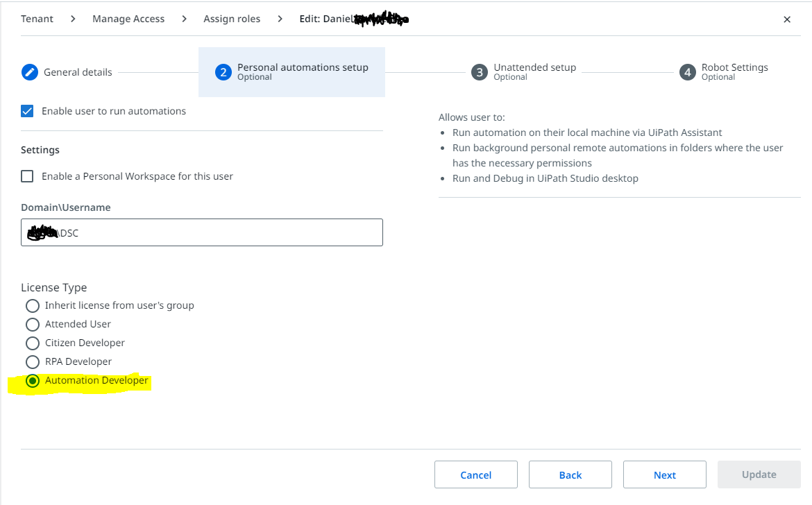Click the chevron after Tenant breadcrumb
The width and height of the screenshot is (812, 505).
click(x=71, y=19)
